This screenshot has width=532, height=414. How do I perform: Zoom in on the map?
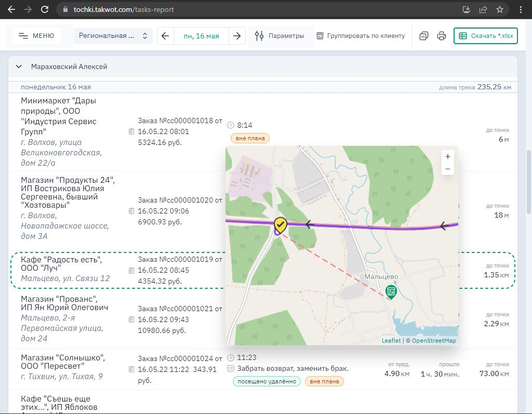click(447, 156)
